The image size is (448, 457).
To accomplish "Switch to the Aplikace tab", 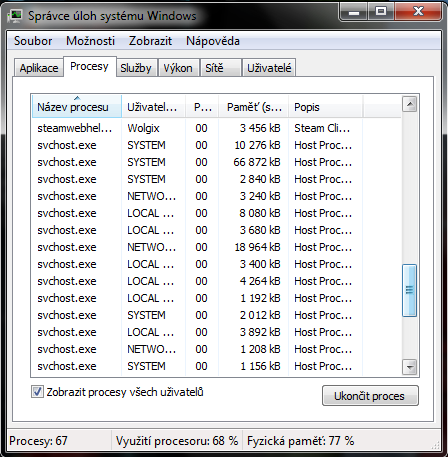I will pos(39,68).
